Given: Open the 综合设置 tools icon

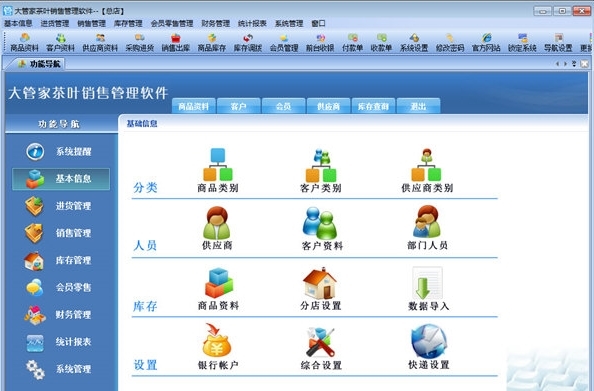Looking at the screenshot, I should coord(321,347).
